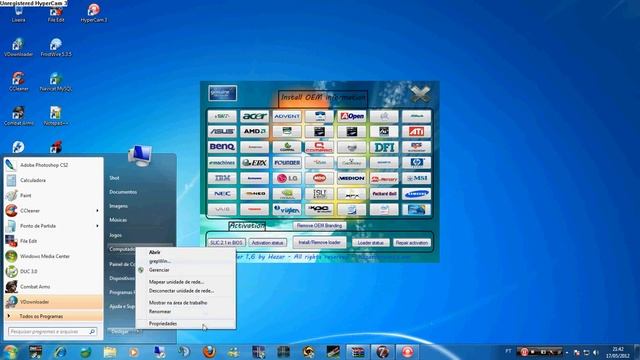The image size is (640, 360).
Task: Open Combat Arms desktop shortcut
Action: coord(18,116)
